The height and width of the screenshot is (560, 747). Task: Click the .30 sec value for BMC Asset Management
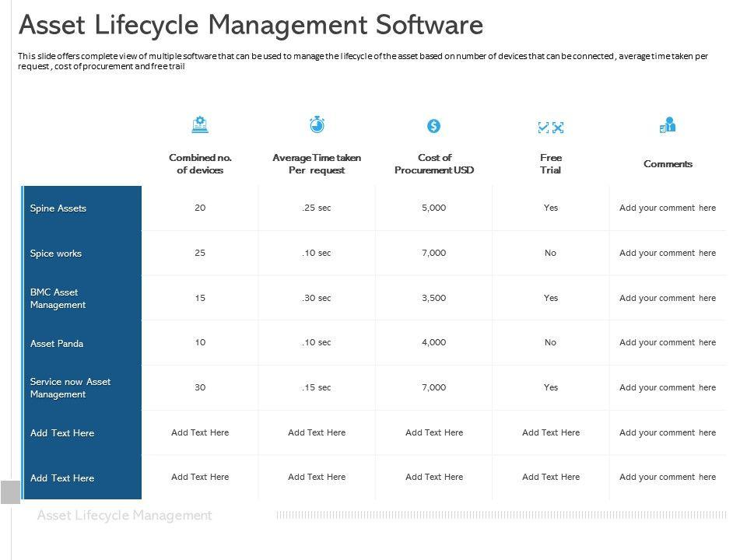coord(317,298)
